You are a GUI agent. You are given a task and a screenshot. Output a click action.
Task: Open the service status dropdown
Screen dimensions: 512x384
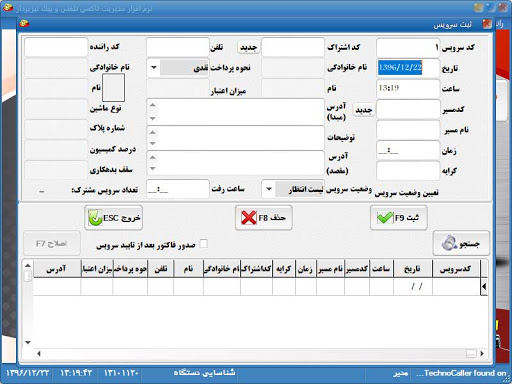click(269, 189)
